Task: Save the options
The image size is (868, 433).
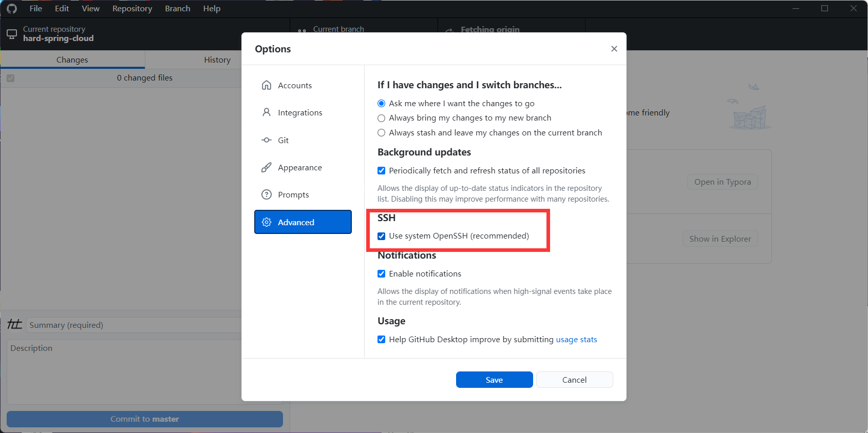Action: point(494,380)
